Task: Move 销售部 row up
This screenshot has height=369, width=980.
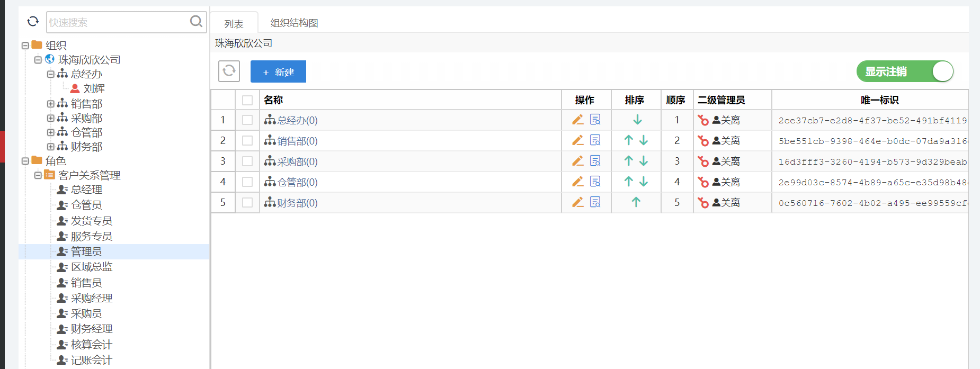Action: coord(629,140)
